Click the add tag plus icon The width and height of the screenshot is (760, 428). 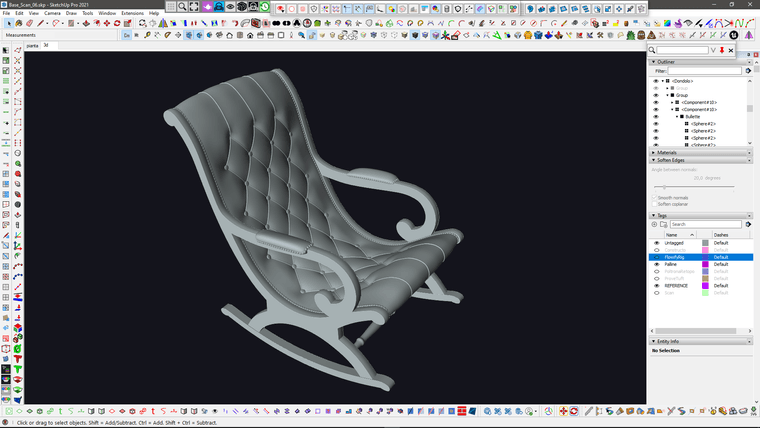click(x=655, y=224)
